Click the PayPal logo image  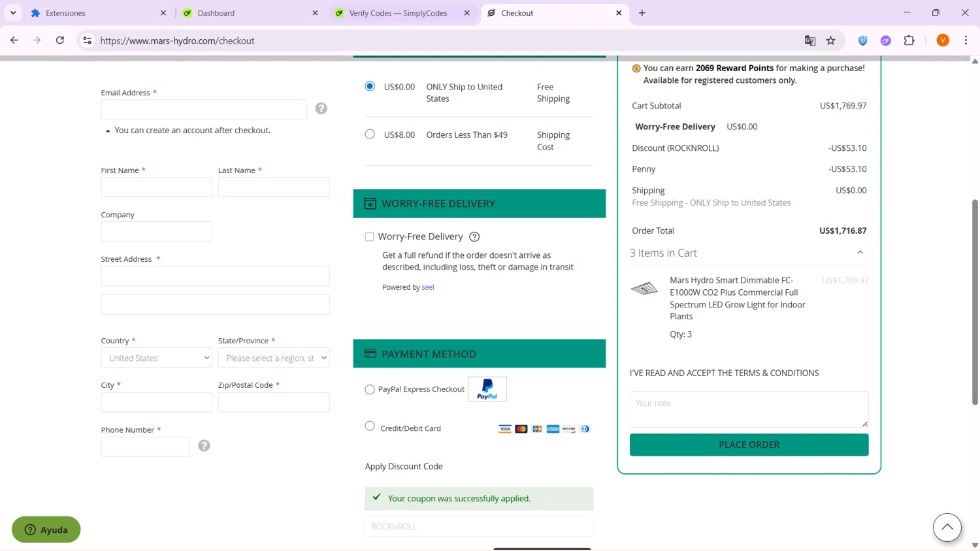point(487,389)
